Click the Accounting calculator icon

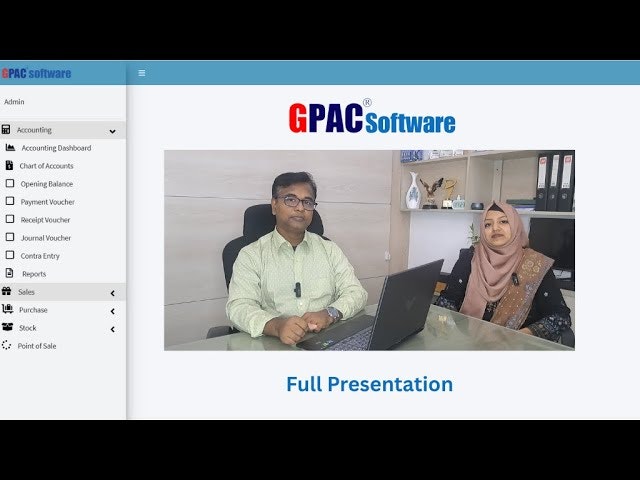[6, 129]
